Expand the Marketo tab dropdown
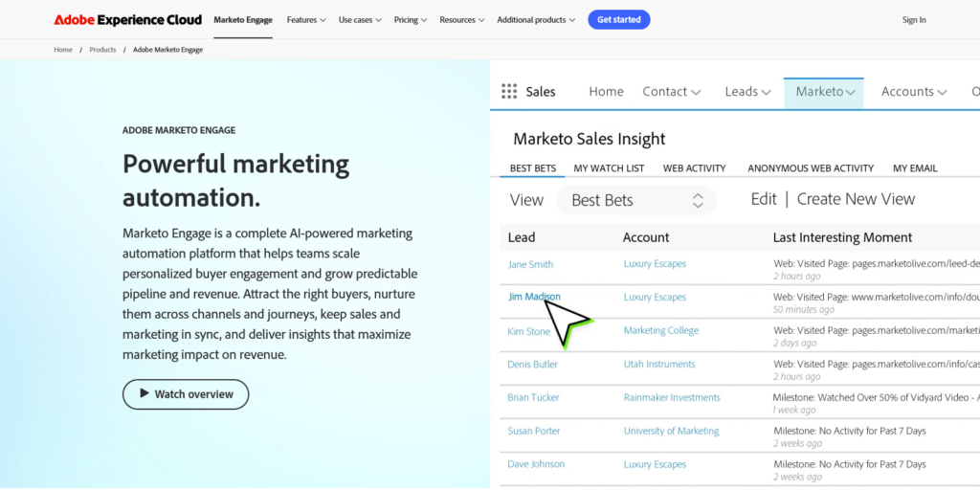 pos(825,92)
